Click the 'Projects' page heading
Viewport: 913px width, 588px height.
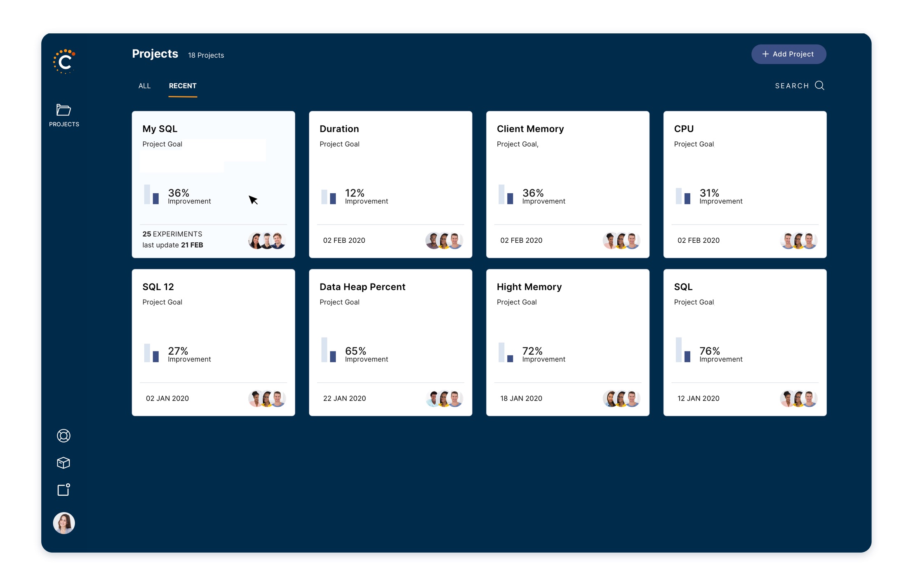point(155,54)
